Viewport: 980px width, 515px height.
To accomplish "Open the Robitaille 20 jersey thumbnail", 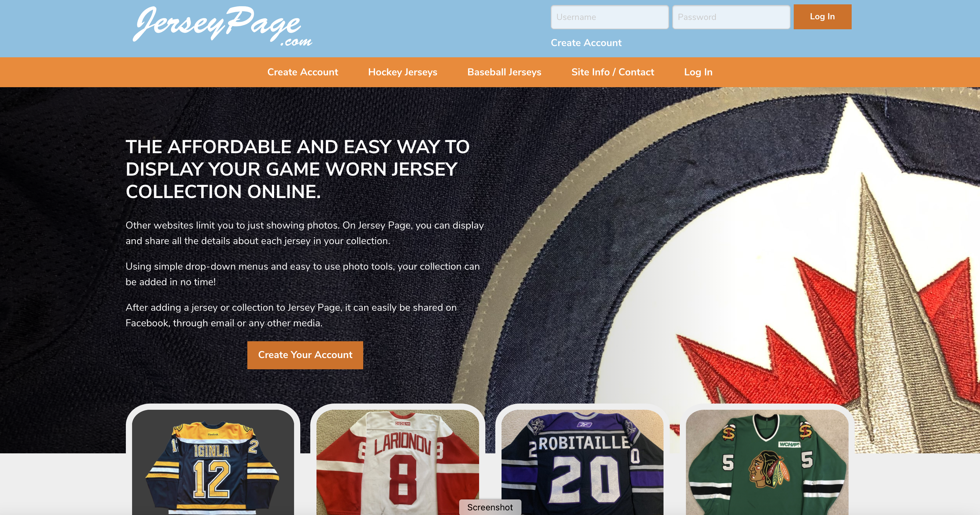I will click(582, 462).
